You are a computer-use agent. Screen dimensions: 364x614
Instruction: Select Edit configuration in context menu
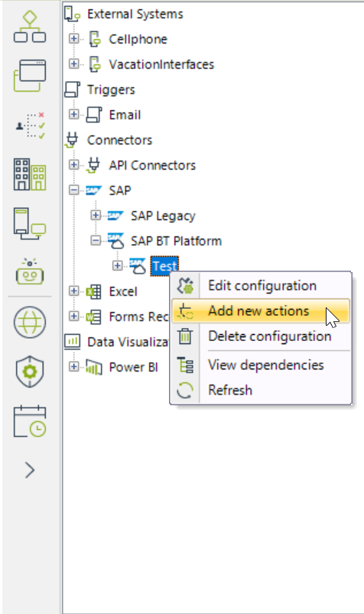point(260,286)
